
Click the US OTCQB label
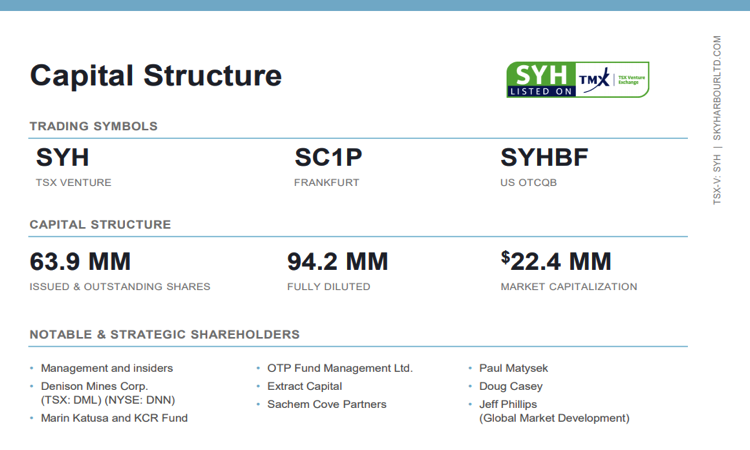click(529, 183)
